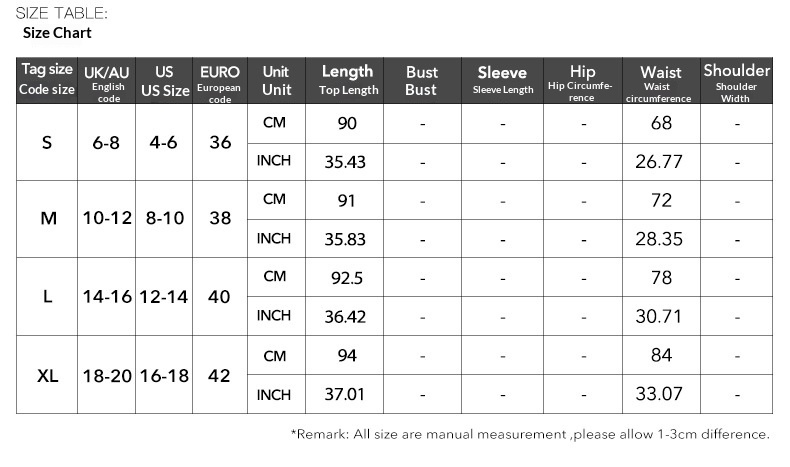Image resolution: width=790 pixels, height=467 pixels.
Task: Click the manual measurement remark text
Action: click(530, 434)
